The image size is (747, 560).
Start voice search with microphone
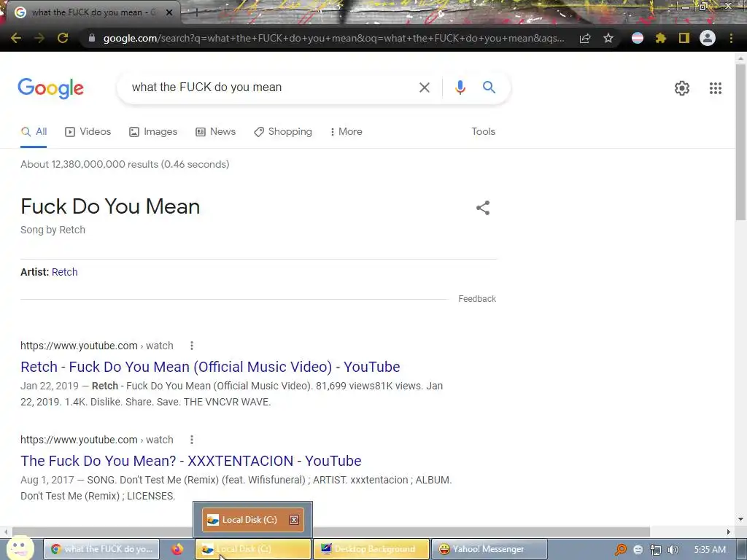460,87
